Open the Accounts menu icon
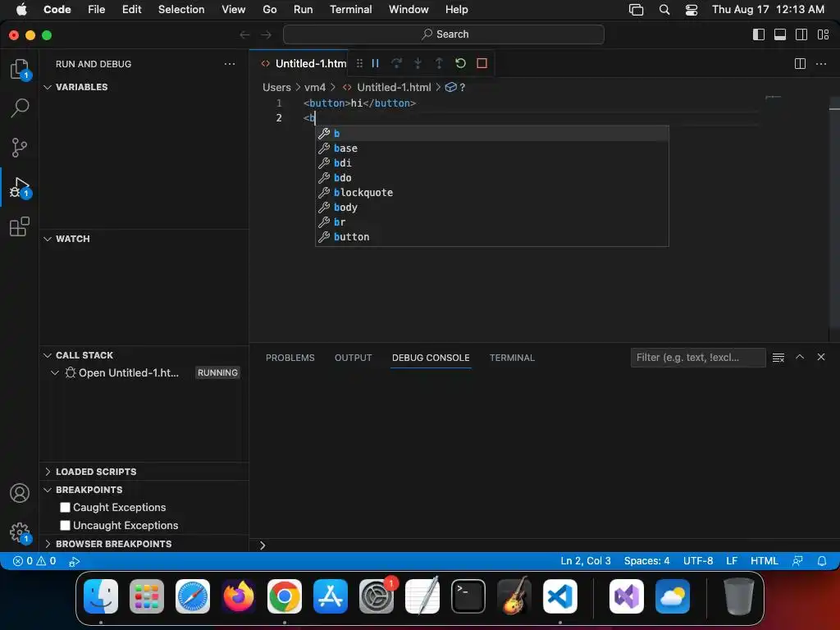The height and width of the screenshot is (630, 840). coord(20,493)
